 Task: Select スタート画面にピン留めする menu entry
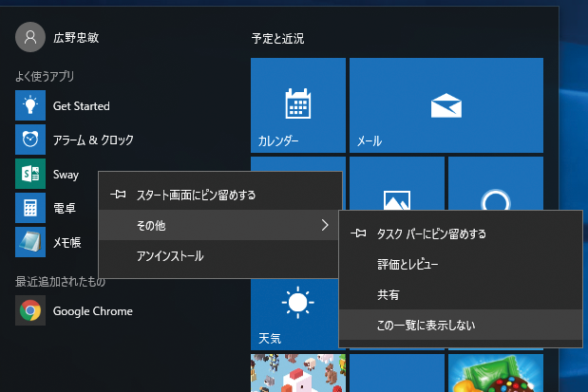(220, 195)
